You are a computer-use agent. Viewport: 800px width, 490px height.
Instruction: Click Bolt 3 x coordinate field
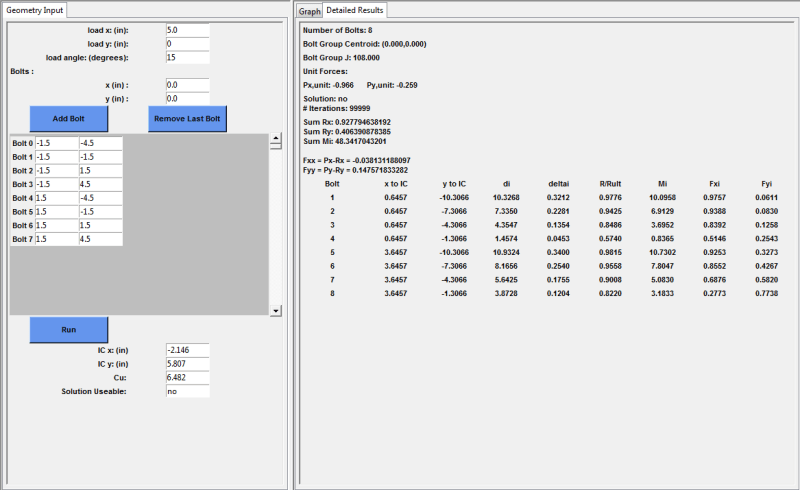(x=57, y=184)
